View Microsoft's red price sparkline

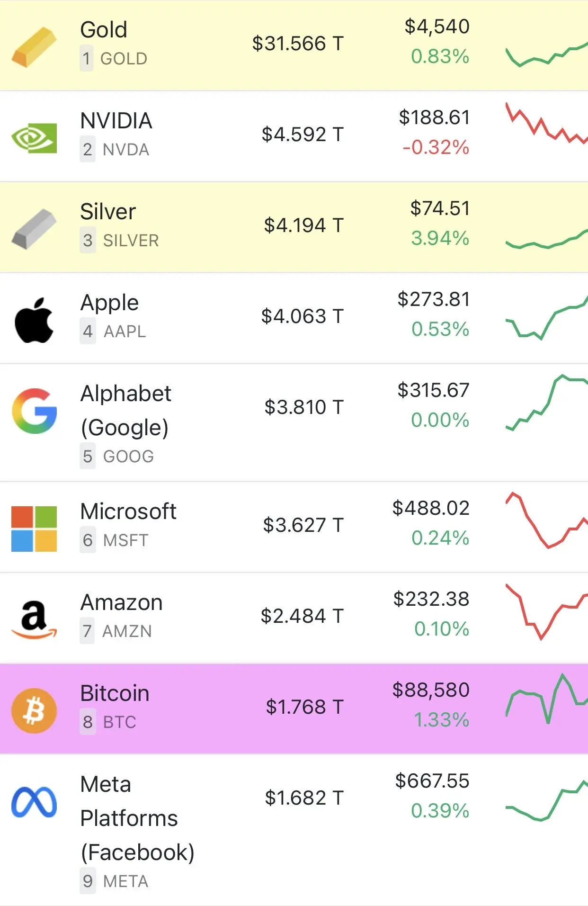(x=546, y=521)
